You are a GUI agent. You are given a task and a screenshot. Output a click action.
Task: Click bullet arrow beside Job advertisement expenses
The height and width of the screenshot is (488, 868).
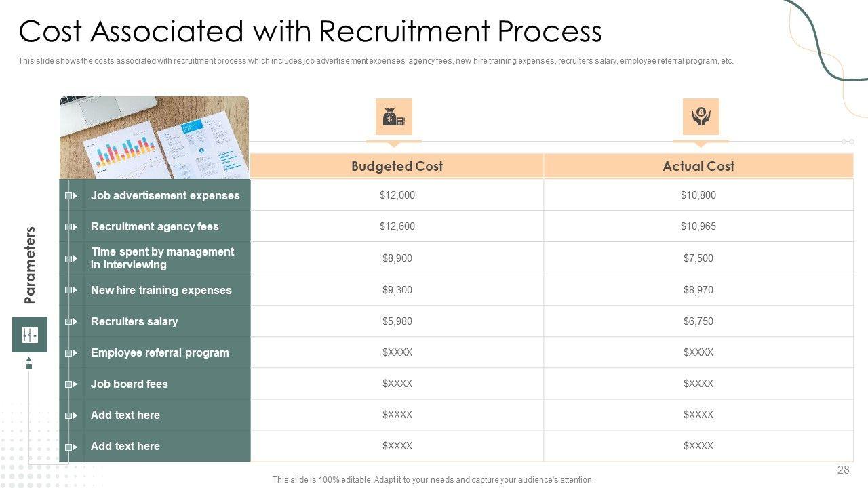tap(71, 196)
